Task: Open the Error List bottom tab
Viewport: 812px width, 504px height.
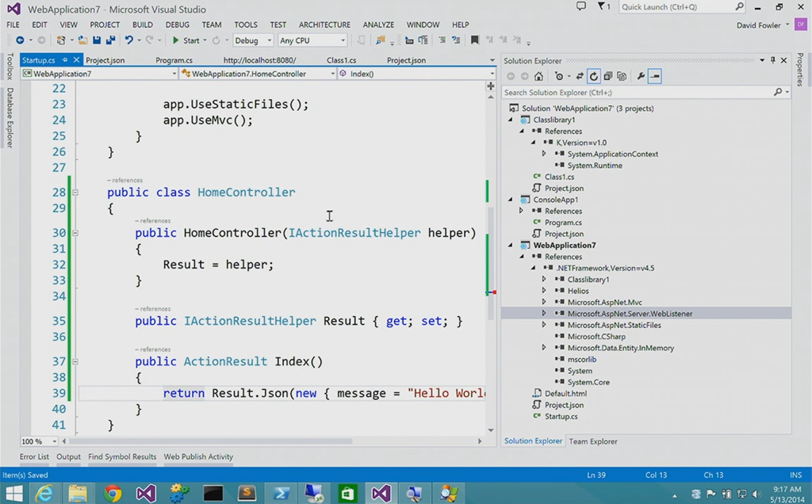Action: [34, 456]
